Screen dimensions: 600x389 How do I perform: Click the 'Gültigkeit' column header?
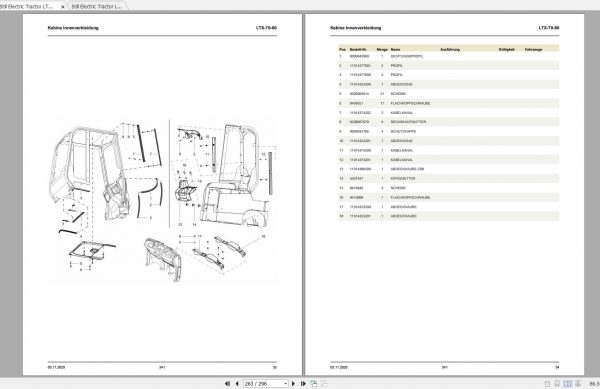[x=507, y=49]
